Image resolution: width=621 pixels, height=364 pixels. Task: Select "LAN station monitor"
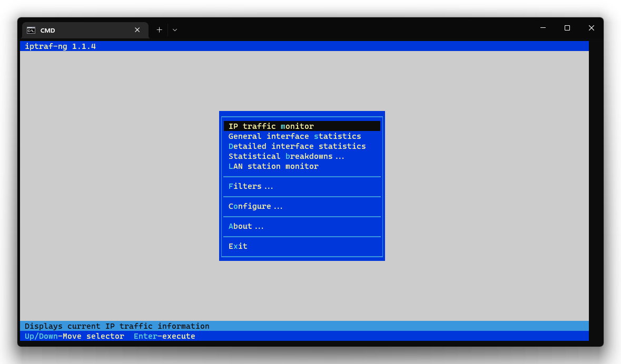[273, 166]
